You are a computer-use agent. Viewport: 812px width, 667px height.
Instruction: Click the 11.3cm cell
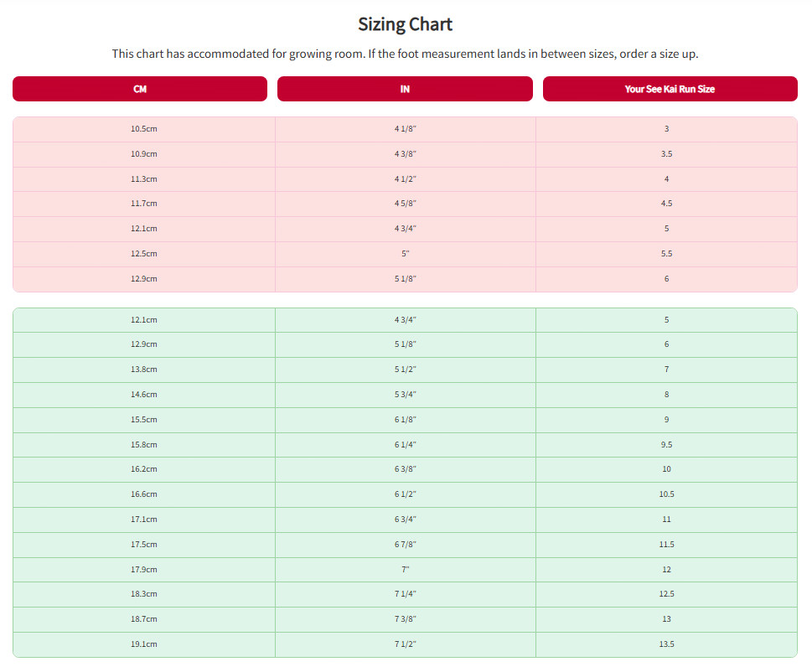[x=144, y=179]
